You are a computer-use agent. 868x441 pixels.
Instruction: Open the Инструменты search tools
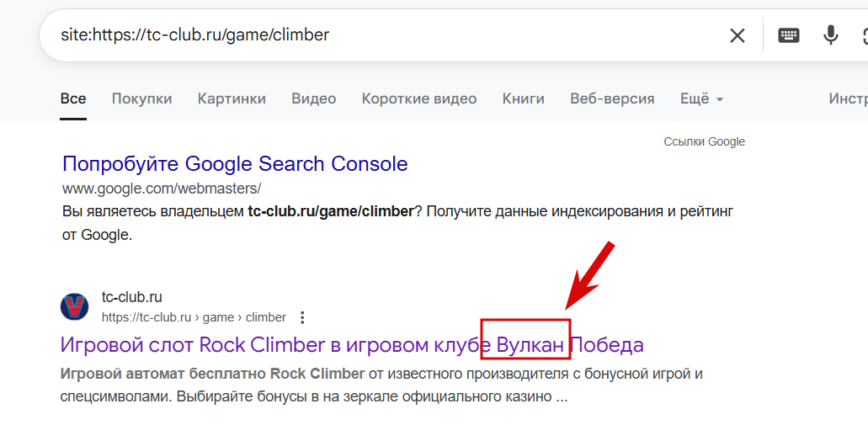848,98
